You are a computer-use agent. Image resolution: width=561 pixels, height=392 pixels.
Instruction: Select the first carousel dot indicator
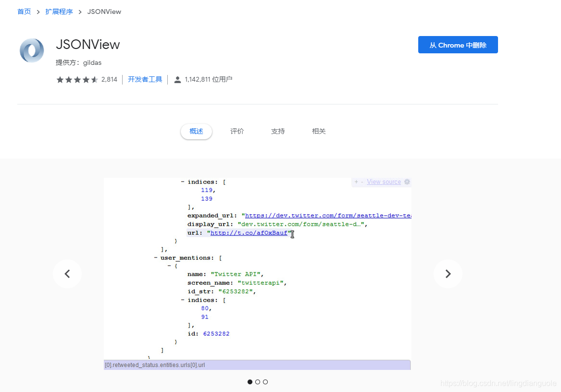pos(249,382)
